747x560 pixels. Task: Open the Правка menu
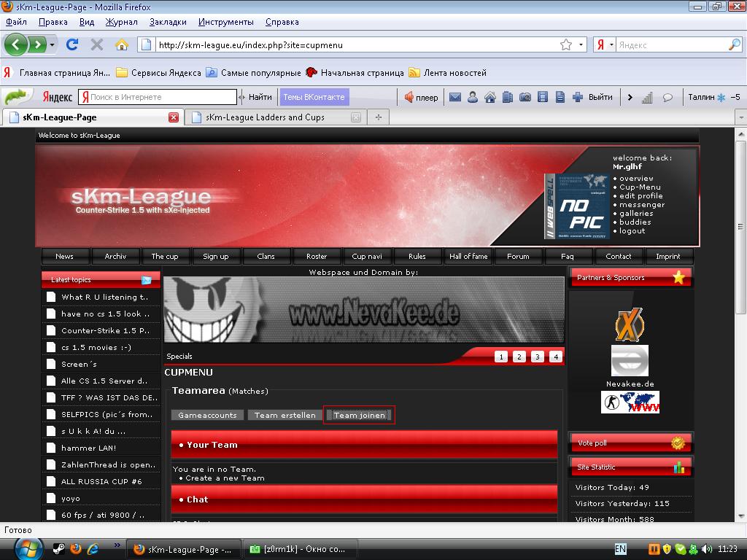(53, 22)
